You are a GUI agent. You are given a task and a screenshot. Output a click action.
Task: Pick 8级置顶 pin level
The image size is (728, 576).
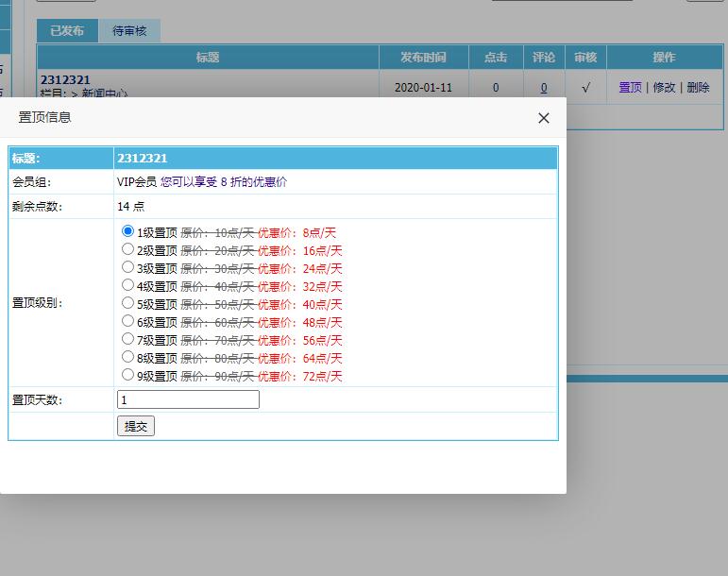tap(127, 357)
